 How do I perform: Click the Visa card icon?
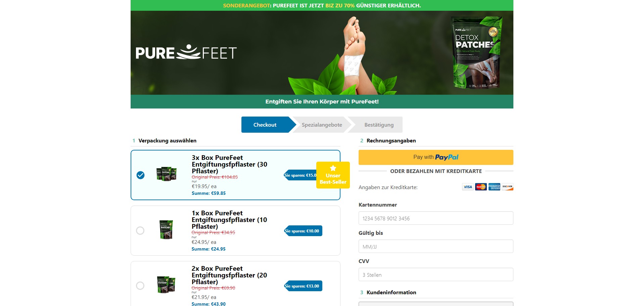coord(468,187)
